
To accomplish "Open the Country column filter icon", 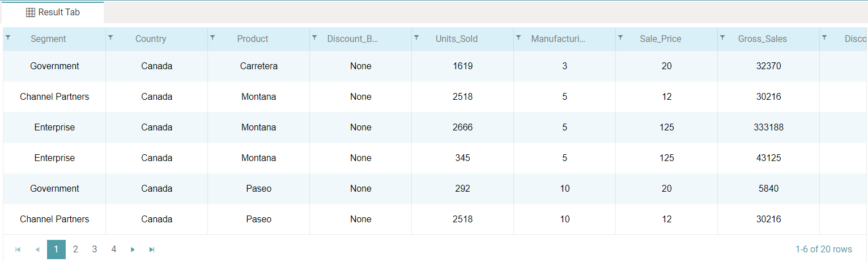I will (110, 37).
